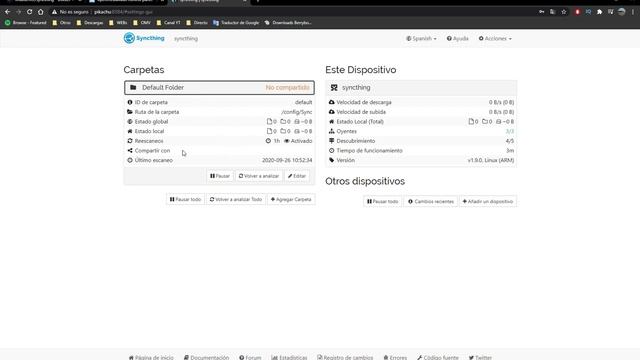Open the Código fuente footer link

click(438, 358)
